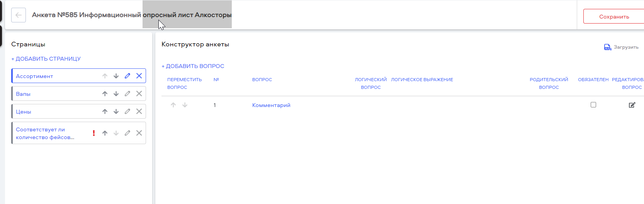Select the Ассортимент page
This screenshot has height=204, width=644.
click(x=34, y=76)
